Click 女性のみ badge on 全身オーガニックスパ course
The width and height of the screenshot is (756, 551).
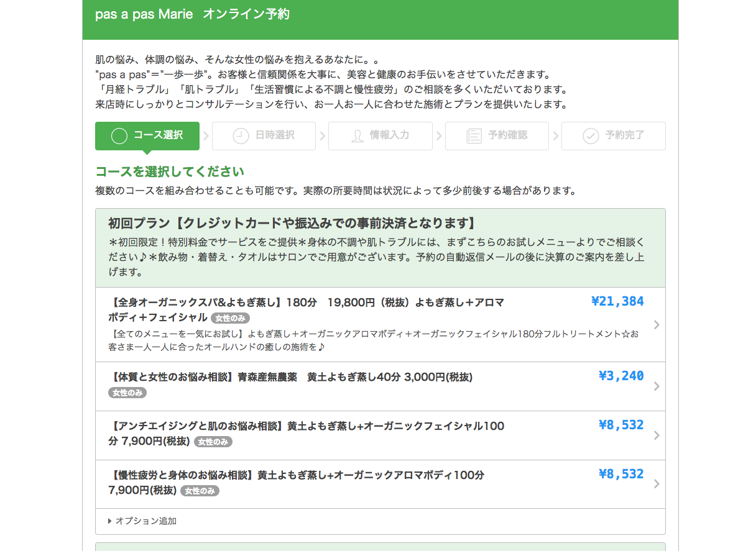(x=230, y=318)
